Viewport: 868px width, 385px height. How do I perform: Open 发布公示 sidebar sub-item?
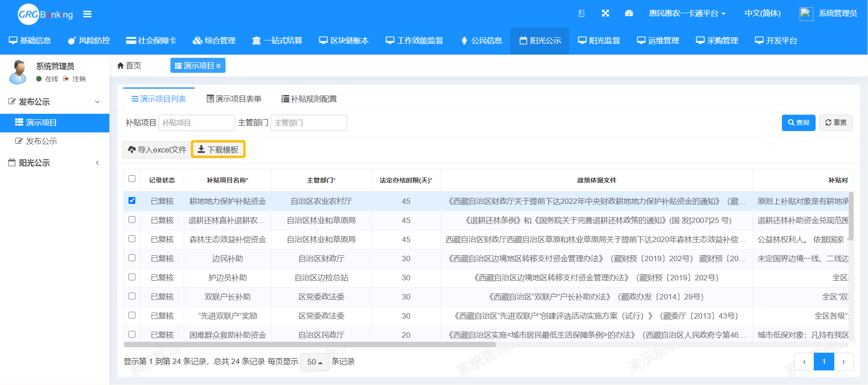click(x=55, y=141)
